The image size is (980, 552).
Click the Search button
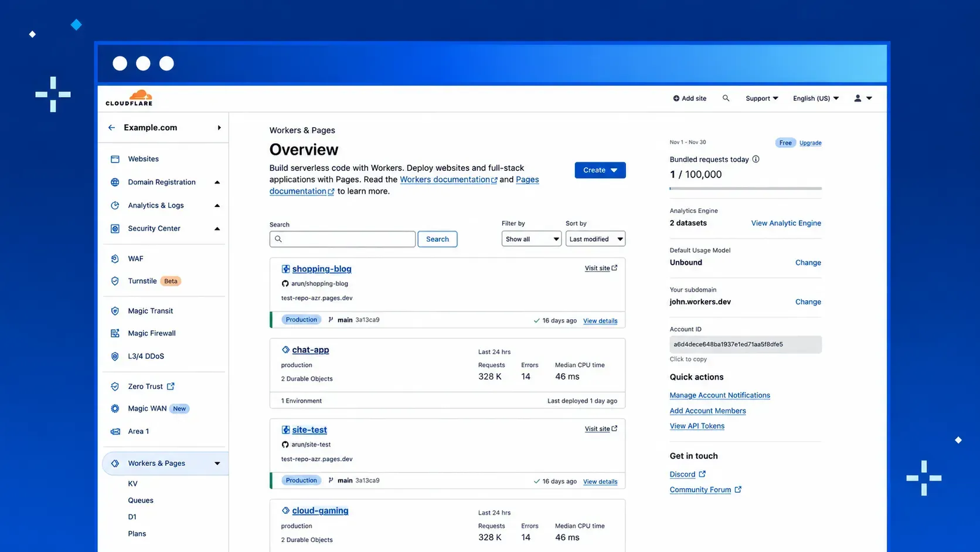[x=437, y=239]
